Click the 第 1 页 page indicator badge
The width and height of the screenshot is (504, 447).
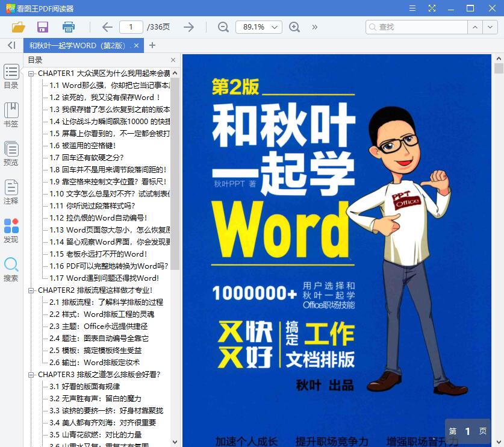tap(467, 431)
